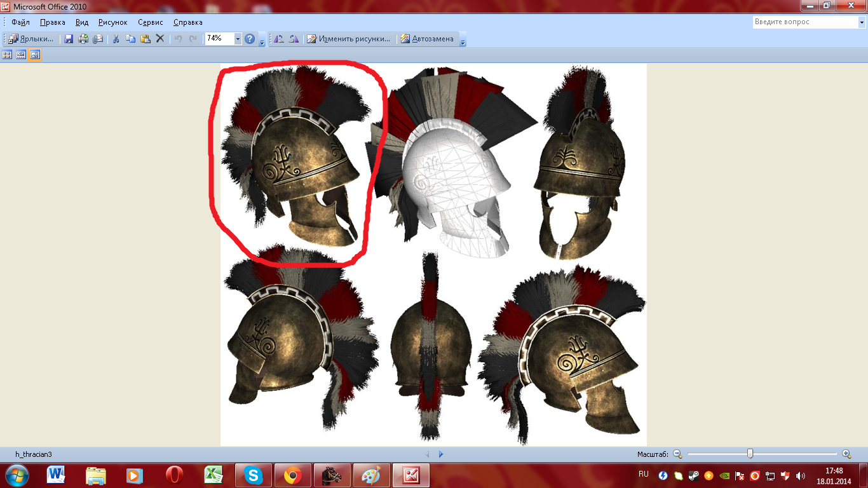Open the Файл menu
Screen dimensions: 868x488
click(20, 22)
